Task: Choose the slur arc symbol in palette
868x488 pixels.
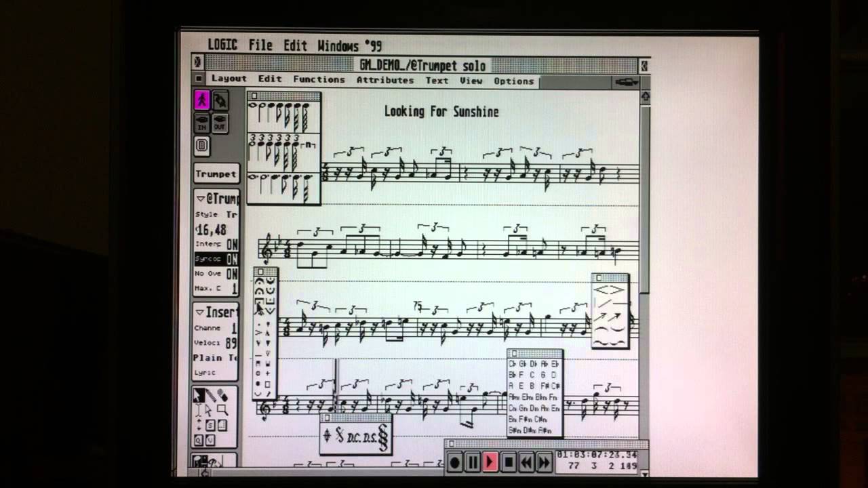Action: click(601, 328)
